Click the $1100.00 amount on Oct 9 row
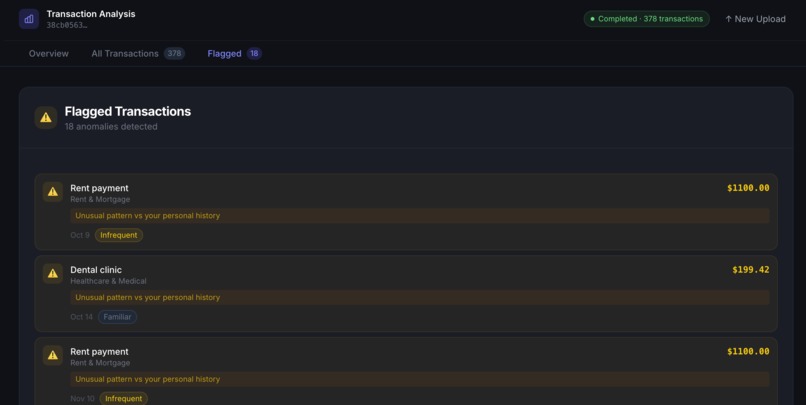 point(748,188)
